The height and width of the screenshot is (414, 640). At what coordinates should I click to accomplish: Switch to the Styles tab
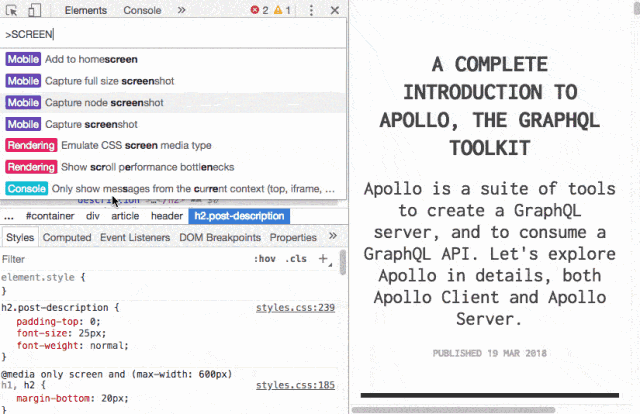pos(20,238)
